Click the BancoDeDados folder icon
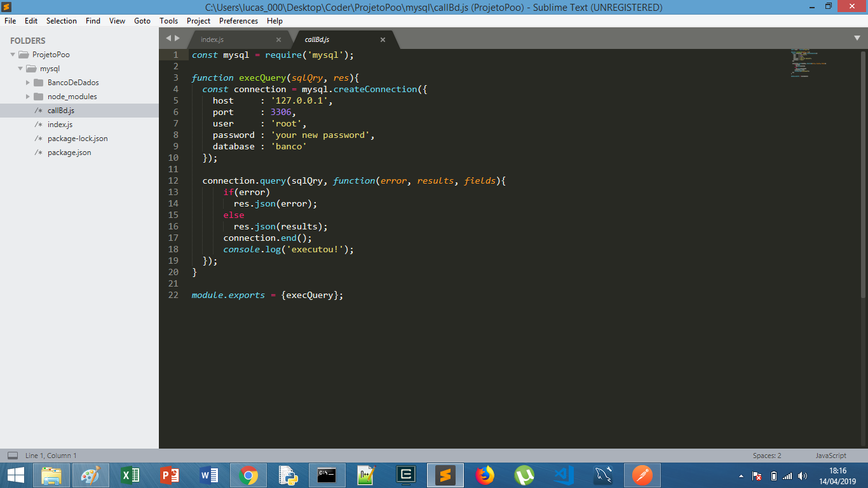Screen dimensions: 868x488 click(x=38, y=83)
